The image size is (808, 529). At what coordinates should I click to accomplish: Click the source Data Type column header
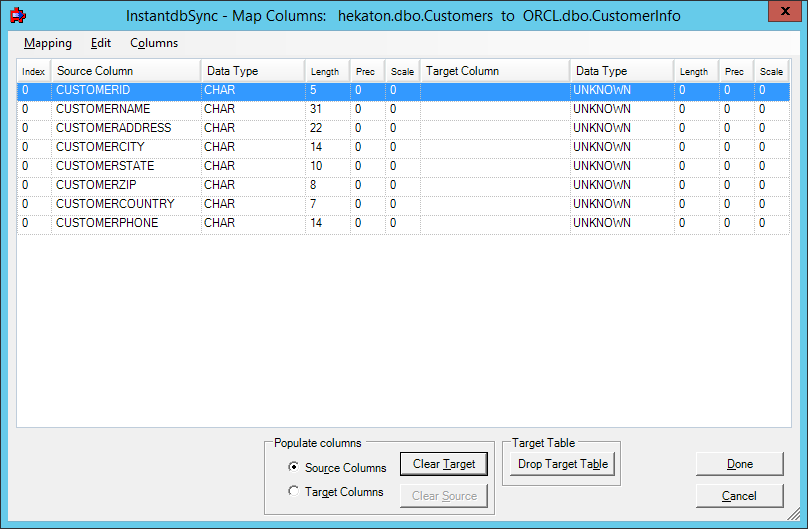[x=253, y=71]
